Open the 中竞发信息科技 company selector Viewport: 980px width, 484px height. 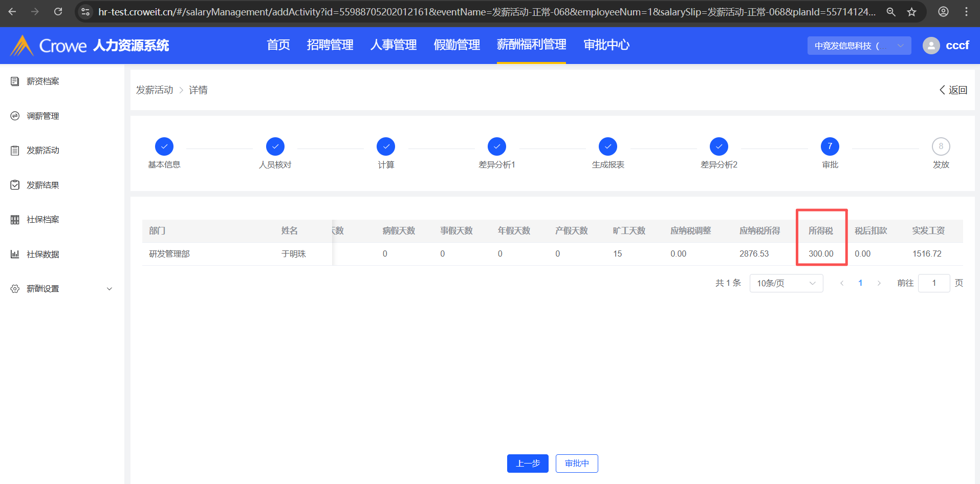click(859, 46)
